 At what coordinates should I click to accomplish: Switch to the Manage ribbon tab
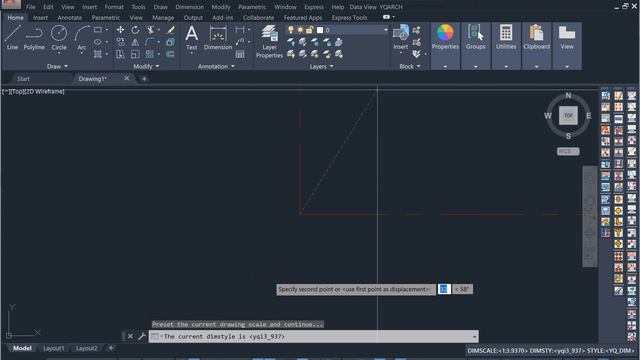click(x=163, y=18)
